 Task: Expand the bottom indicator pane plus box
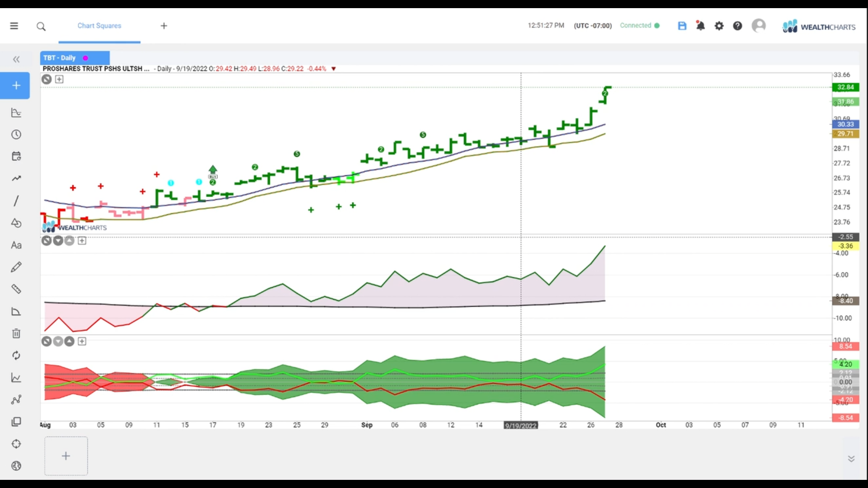click(x=82, y=342)
